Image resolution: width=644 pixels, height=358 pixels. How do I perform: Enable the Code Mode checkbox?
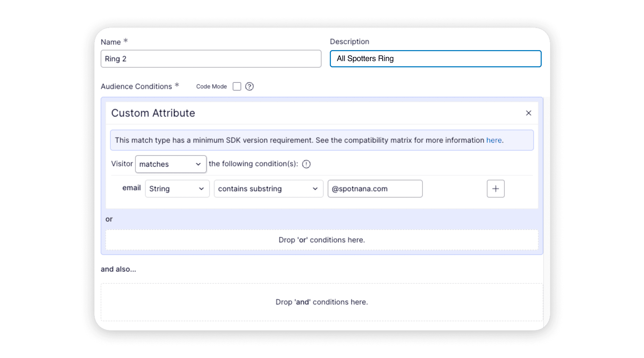(237, 86)
